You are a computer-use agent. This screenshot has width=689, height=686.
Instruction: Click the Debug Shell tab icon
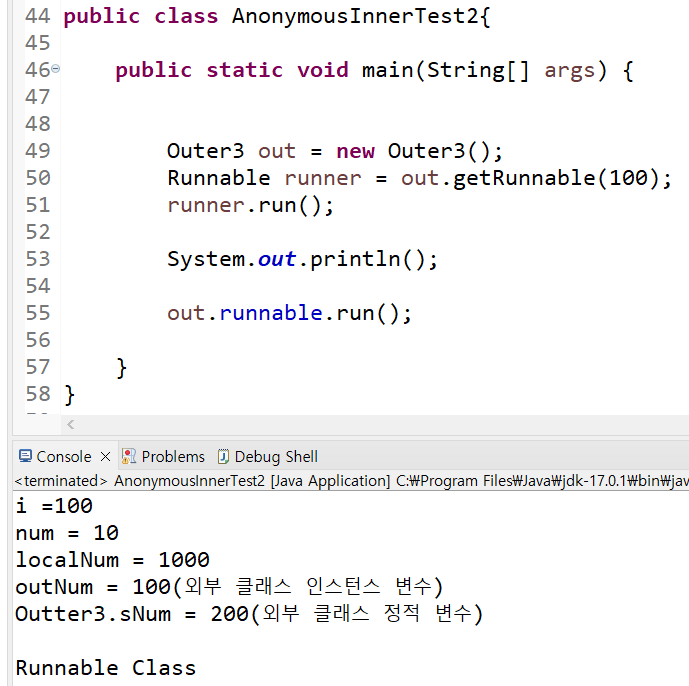223,457
